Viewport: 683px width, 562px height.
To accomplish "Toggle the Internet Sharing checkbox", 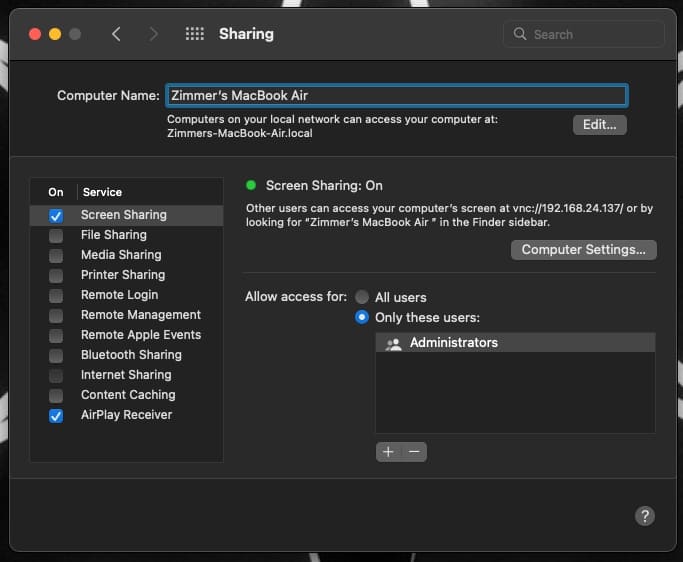I will (56, 376).
